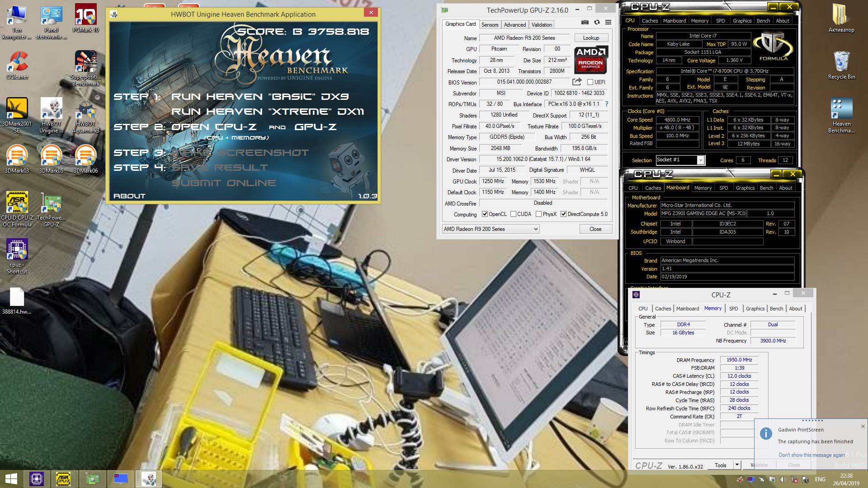Open Graphics tab in Mainboard CPU-Z window
The image size is (868, 488).
[x=745, y=188]
